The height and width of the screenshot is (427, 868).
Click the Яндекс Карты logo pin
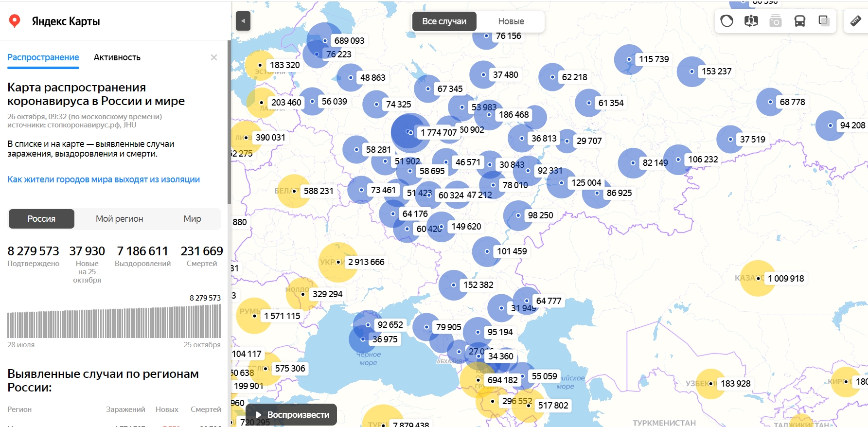pos(15,21)
